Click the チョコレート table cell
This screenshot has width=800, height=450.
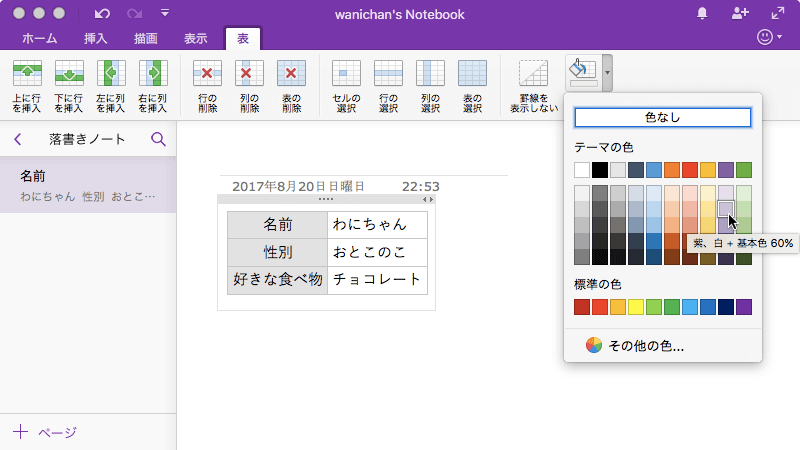coord(377,280)
